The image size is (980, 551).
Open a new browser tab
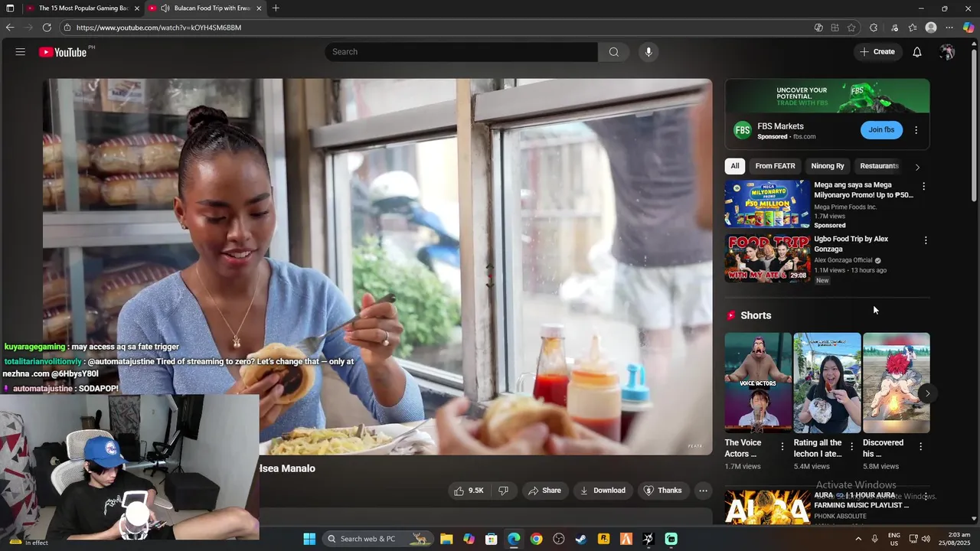pyautogui.click(x=276, y=8)
